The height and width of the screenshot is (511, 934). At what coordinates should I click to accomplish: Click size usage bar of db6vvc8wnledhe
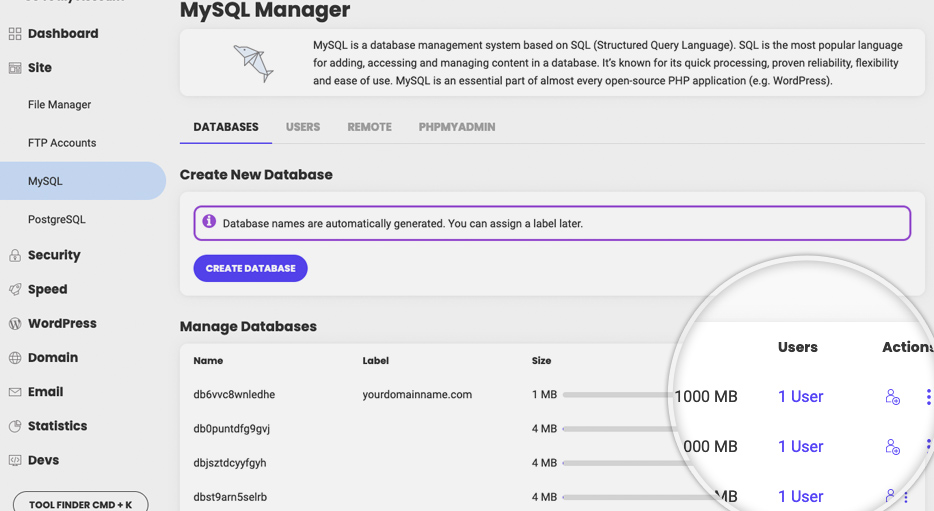[x=616, y=395]
